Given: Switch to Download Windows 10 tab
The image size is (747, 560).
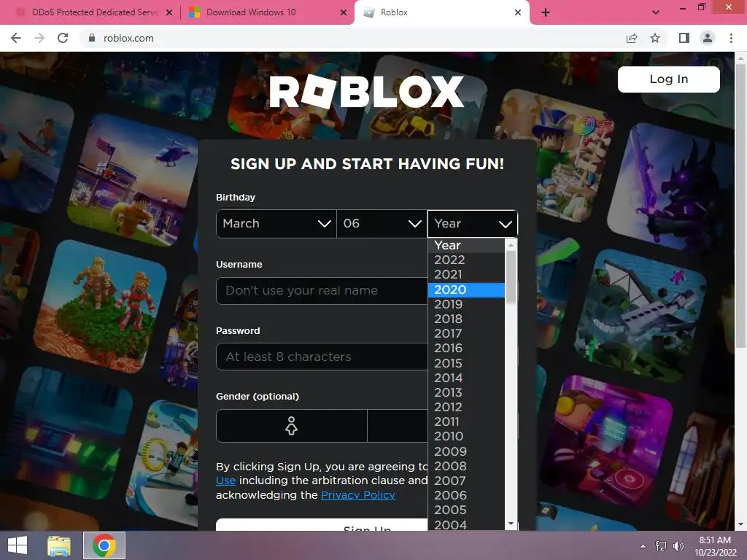Looking at the screenshot, I should pos(267,12).
